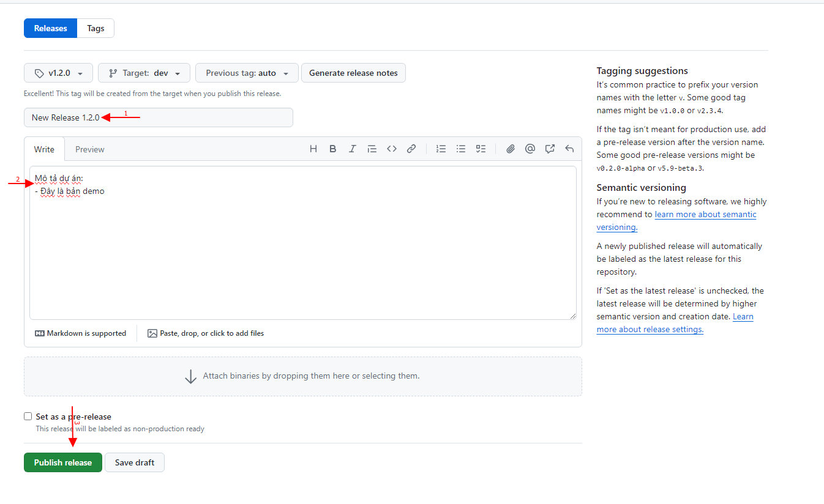
Task: Switch to the Tags tab
Action: click(96, 28)
